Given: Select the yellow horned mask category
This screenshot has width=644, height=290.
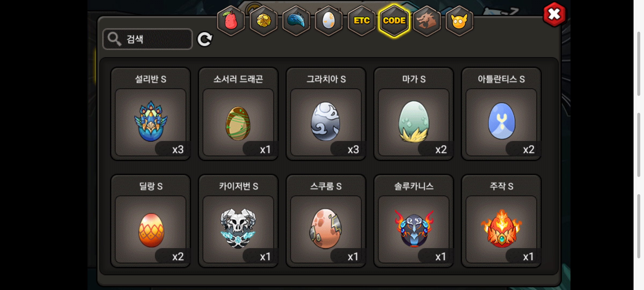Looking at the screenshot, I should pyautogui.click(x=459, y=21).
